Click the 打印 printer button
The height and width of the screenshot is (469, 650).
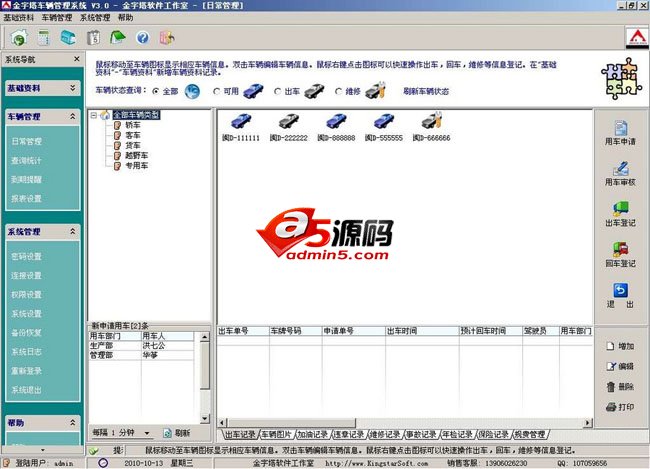pos(621,407)
